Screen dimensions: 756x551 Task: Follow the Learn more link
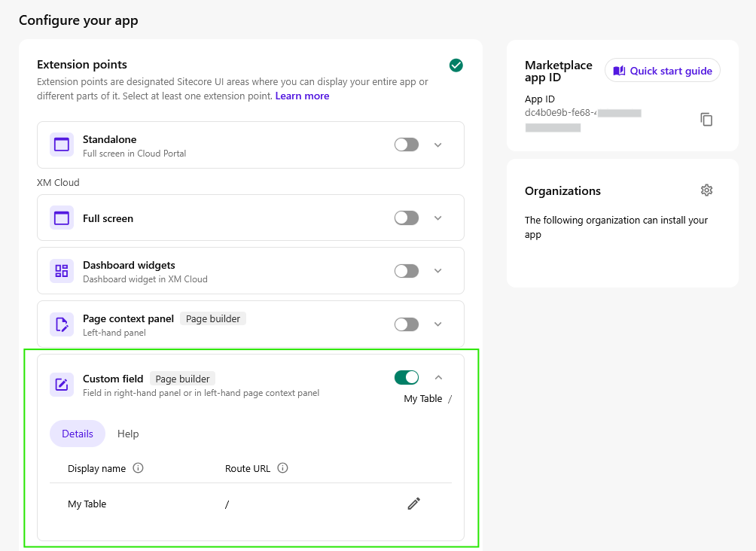click(x=302, y=96)
